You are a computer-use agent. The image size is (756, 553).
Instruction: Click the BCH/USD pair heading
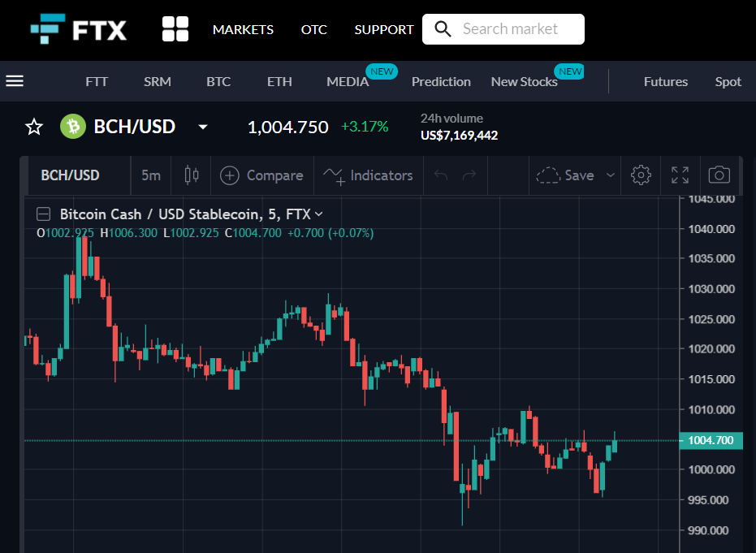pos(135,127)
